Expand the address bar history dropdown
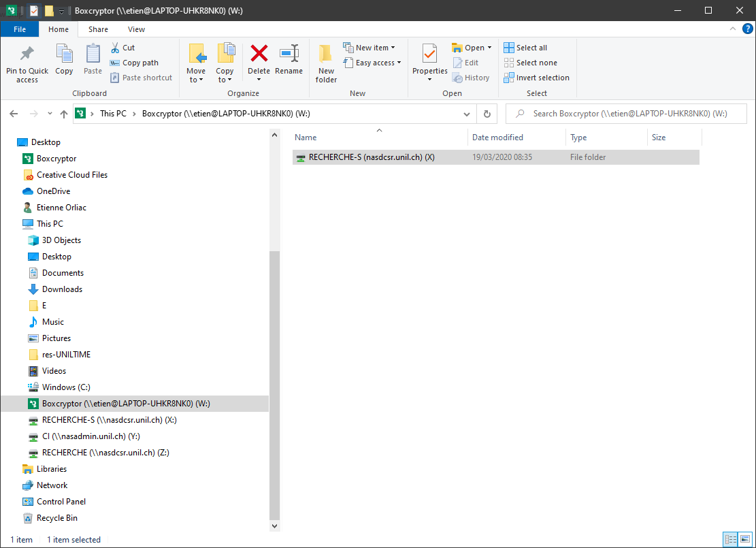The height and width of the screenshot is (548, 756). click(466, 114)
